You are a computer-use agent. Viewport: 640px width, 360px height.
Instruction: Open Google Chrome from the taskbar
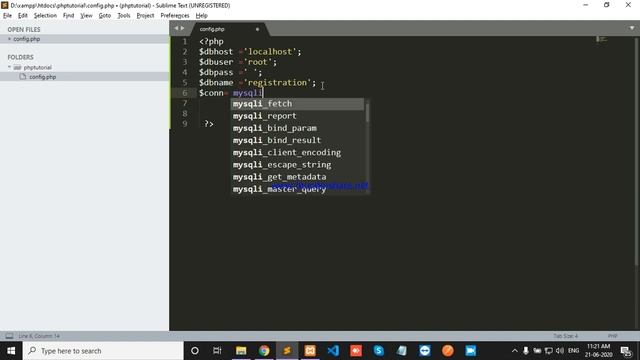pos(264,351)
